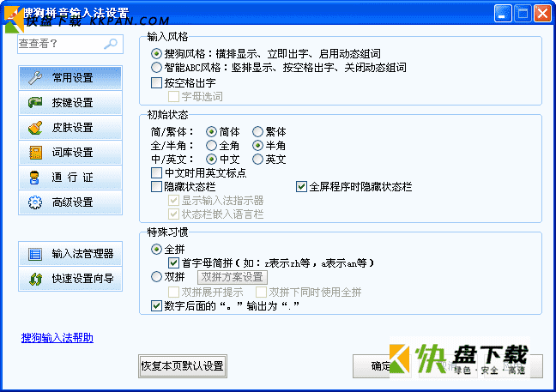Viewport: 556px width, 392px height.
Task: Uncheck the 首字母简拼 checkbox
Action: tap(173, 263)
